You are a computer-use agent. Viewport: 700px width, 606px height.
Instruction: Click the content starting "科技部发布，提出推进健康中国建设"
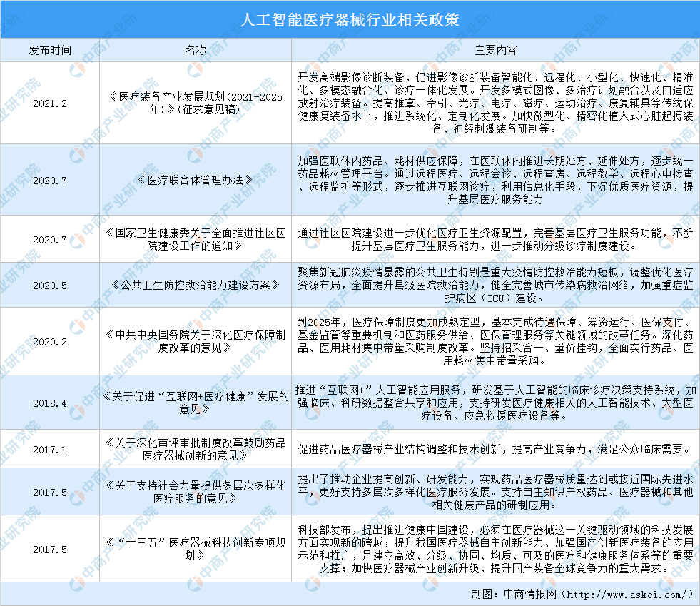click(495, 550)
